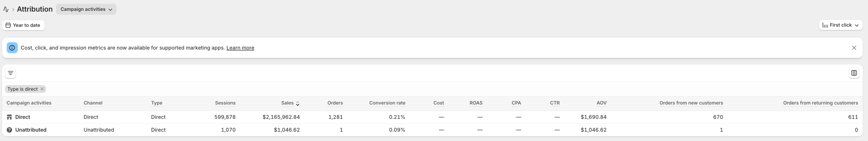Image resolution: width=868 pixels, height=141 pixels.
Task: Open the edit columns icon
Action: [854, 73]
